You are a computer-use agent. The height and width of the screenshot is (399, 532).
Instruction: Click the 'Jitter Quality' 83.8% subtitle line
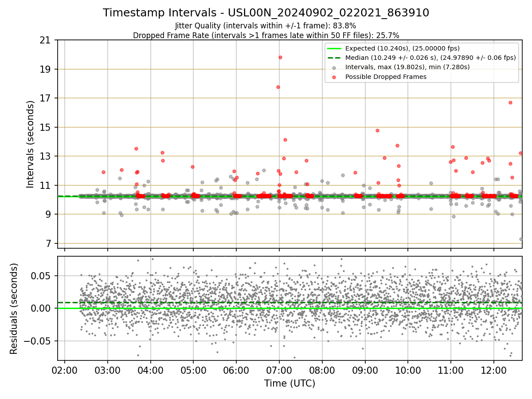point(266,26)
